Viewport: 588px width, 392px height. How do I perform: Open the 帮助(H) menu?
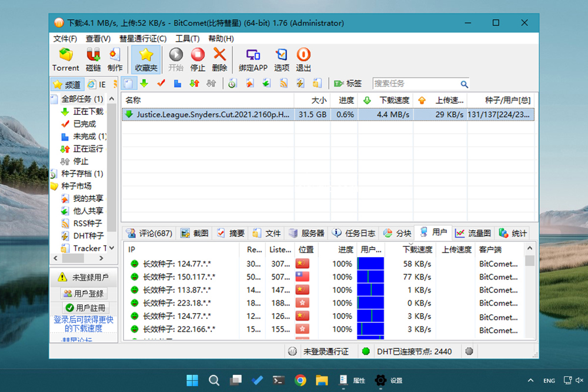[221, 39]
